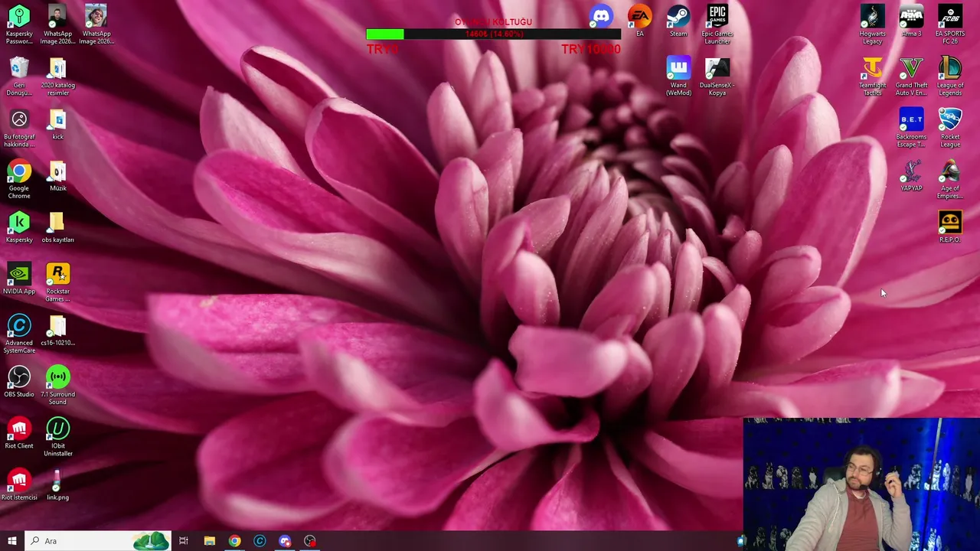The width and height of the screenshot is (980, 551).
Task: Open the kick folder on desktop
Action: coord(57,124)
